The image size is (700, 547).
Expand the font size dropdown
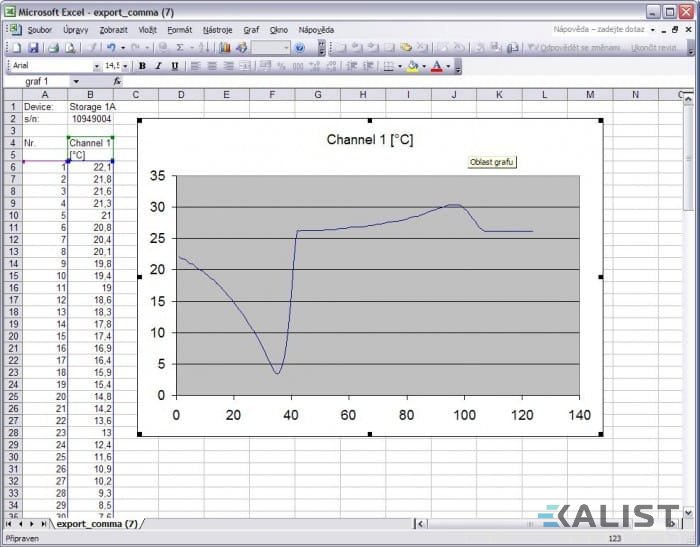point(126,66)
